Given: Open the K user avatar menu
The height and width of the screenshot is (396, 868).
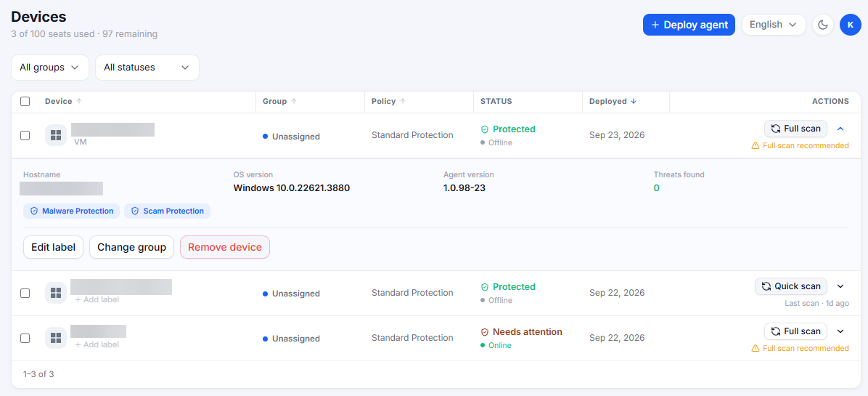Looking at the screenshot, I should 851,25.
